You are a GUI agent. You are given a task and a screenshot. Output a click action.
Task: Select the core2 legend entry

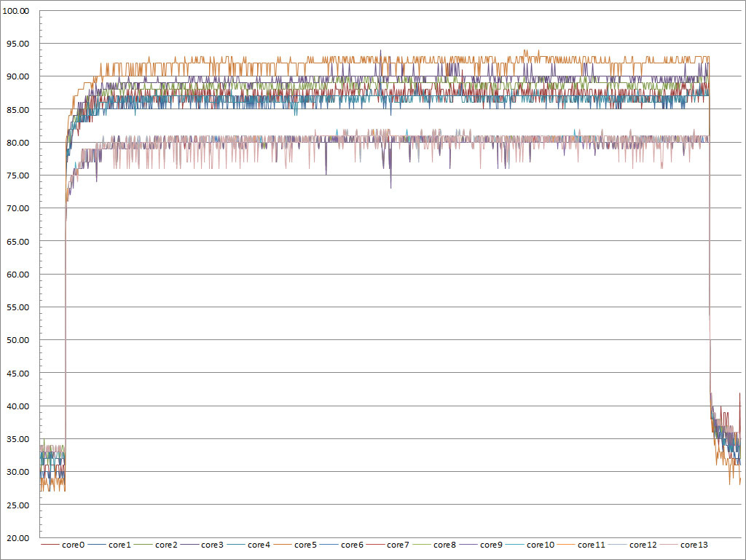click(156, 545)
